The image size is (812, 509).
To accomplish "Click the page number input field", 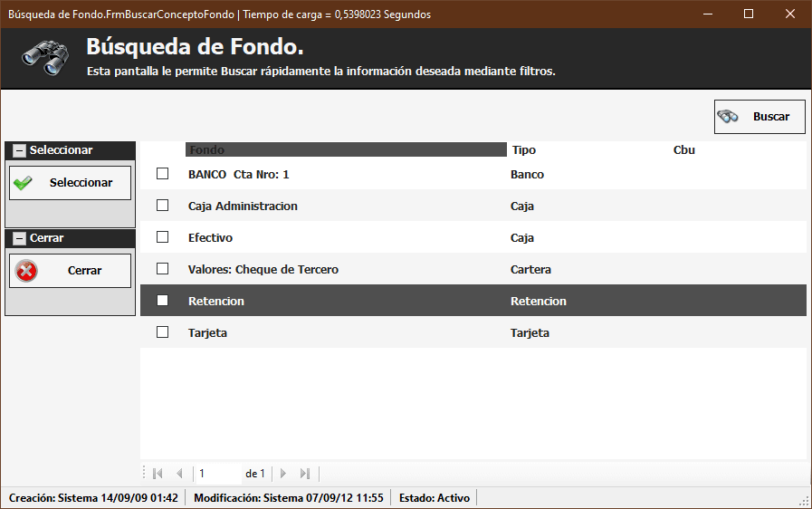I will point(217,474).
